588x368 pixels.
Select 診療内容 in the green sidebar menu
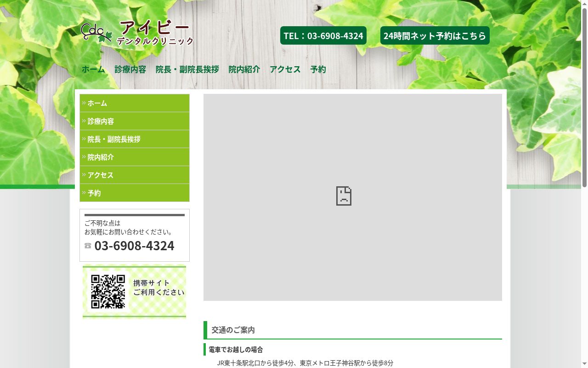point(135,121)
